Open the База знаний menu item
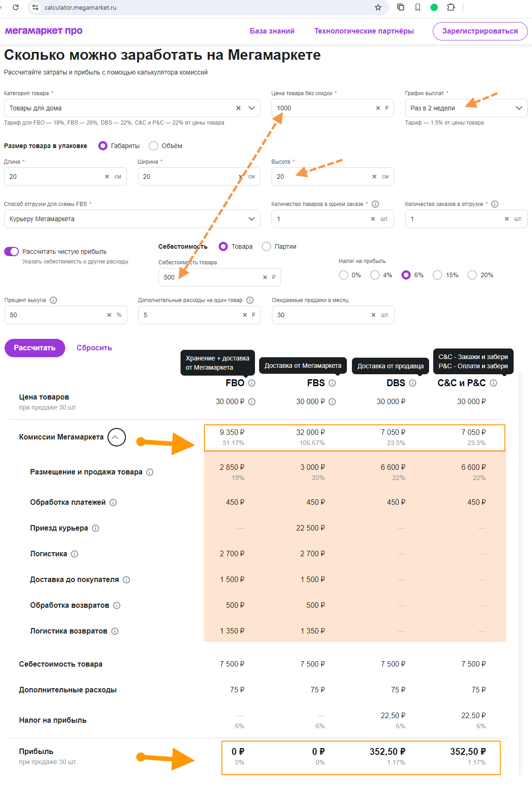Viewport: 532px width, 788px height. click(272, 31)
